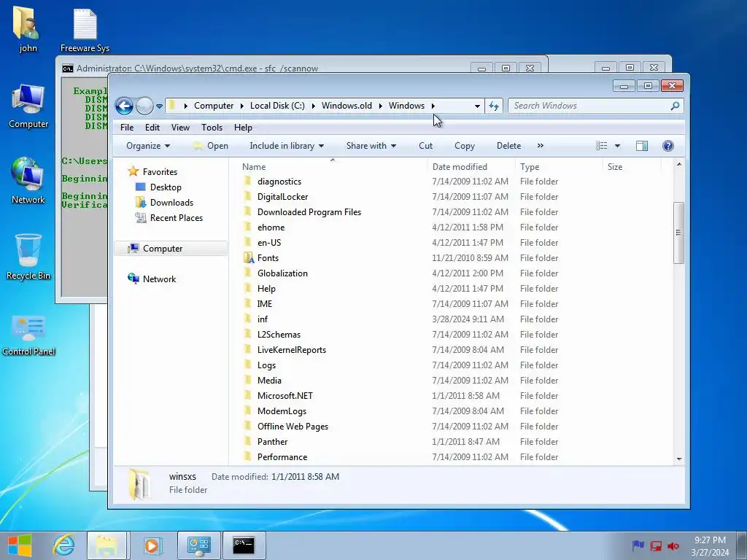The image size is (747, 560).
Task: Open the Share with dropdown
Action: (x=371, y=146)
